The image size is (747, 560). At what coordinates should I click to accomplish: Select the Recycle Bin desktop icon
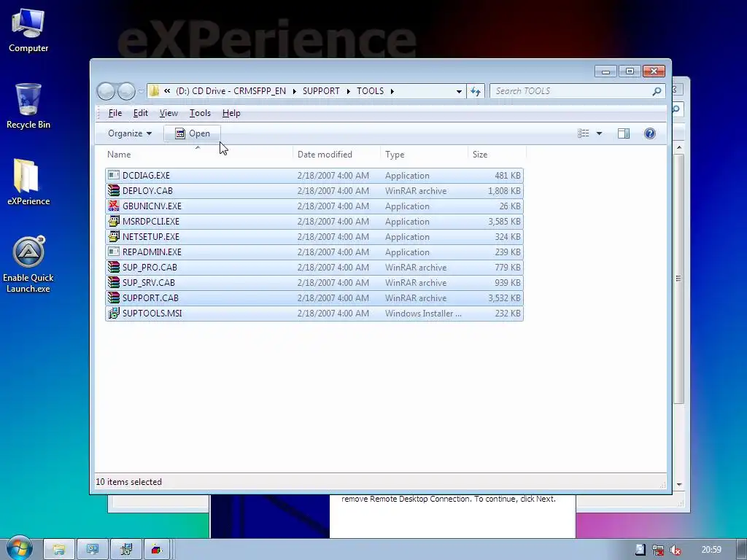click(x=28, y=106)
